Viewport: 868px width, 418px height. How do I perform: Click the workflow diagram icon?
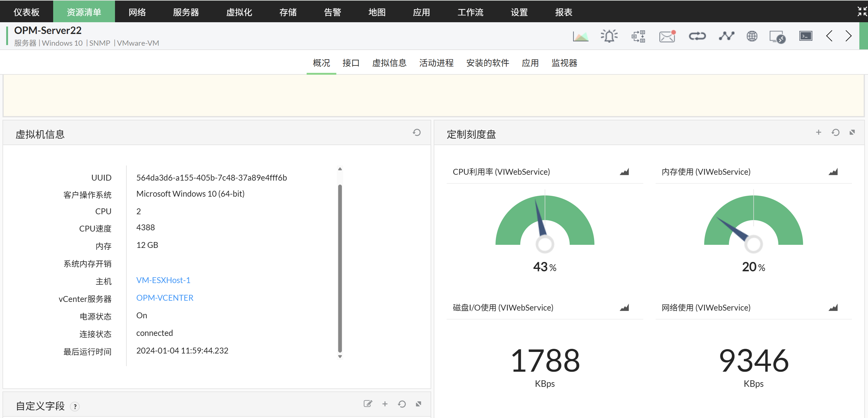[x=638, y=36]
